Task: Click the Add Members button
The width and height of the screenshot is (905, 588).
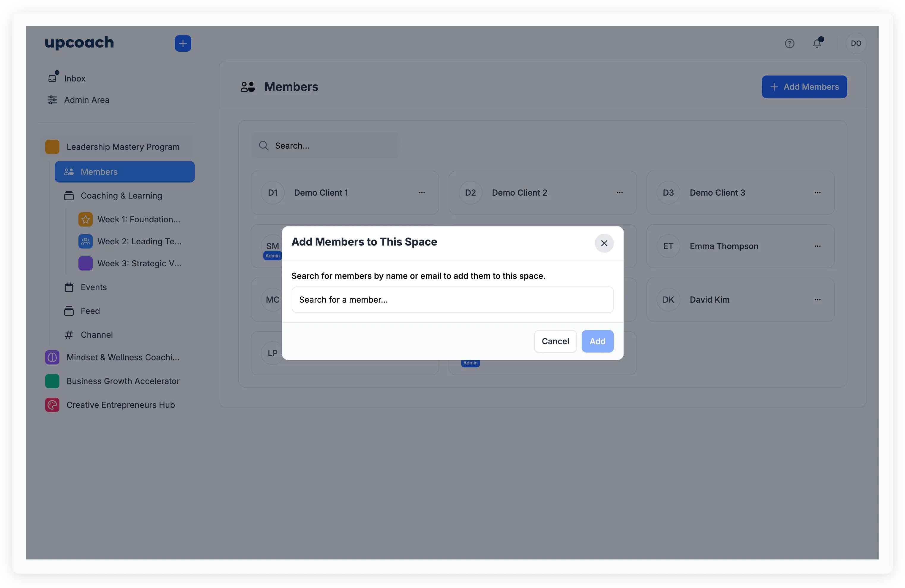Action: 804,87
